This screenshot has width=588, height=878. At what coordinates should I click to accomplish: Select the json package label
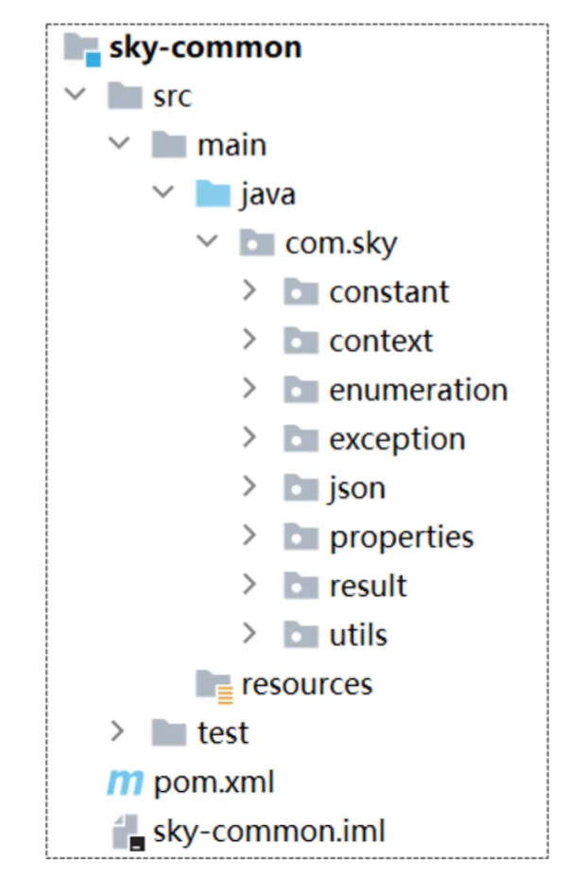tap(357, 489)
